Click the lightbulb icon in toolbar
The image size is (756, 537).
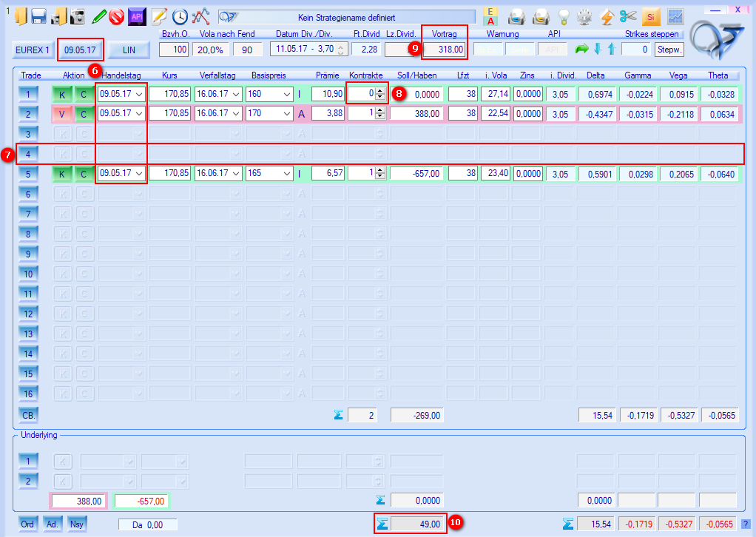pyautogui.click(x=564, y=16)
